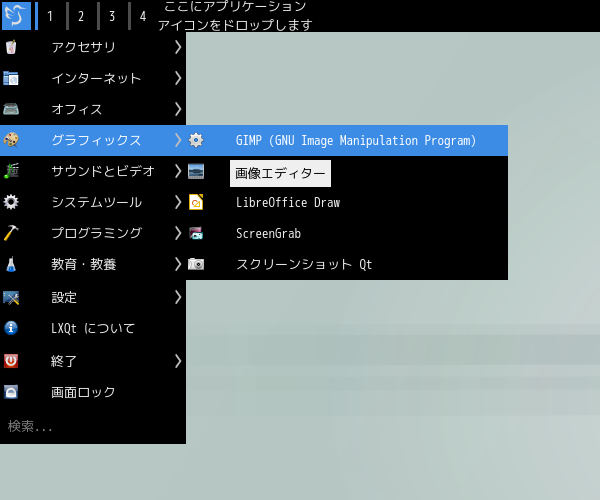
Task: Launch GIMP (GNU Image Manipulation Program)
Action: click(x=347, y=140)
